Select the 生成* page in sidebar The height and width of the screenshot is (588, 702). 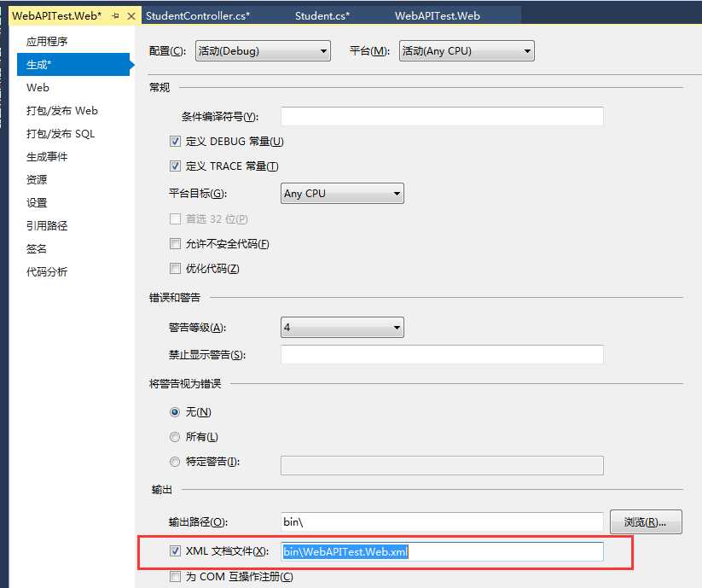73,65
